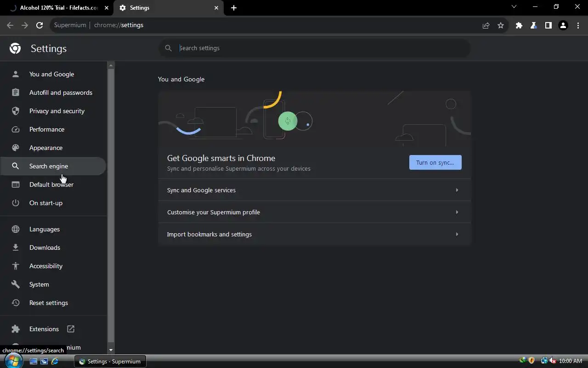Click the share page icon in address bar
Viewport: 588px width, 368px height.
coord(486,25)
